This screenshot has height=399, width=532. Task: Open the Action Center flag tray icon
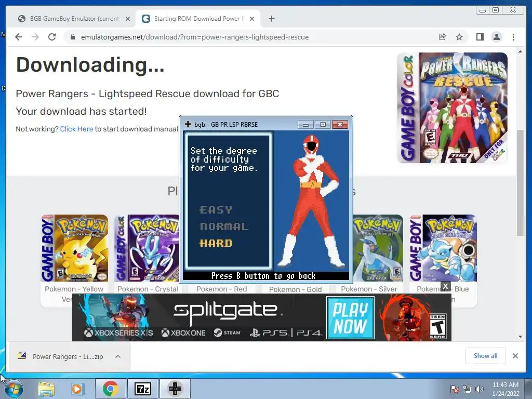(x=454, y=389)
